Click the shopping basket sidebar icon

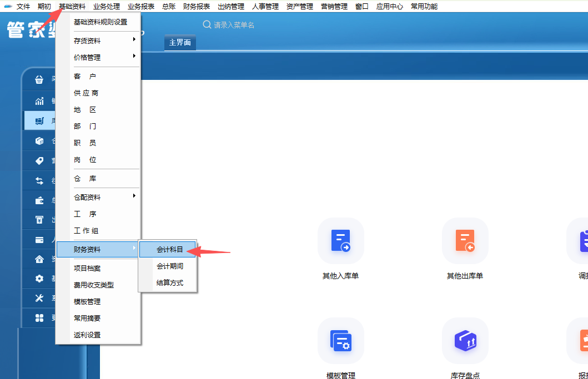click(x=39, y=79)
